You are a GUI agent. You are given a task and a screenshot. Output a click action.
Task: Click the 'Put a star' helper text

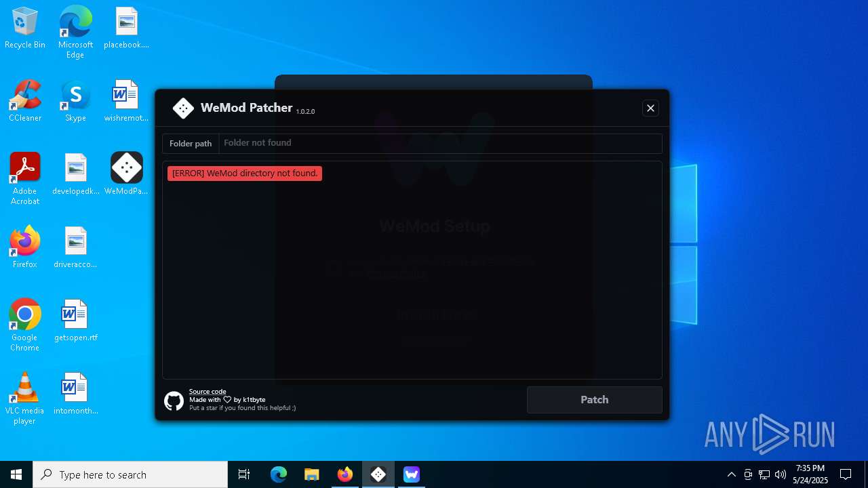(x=242, y=408)
